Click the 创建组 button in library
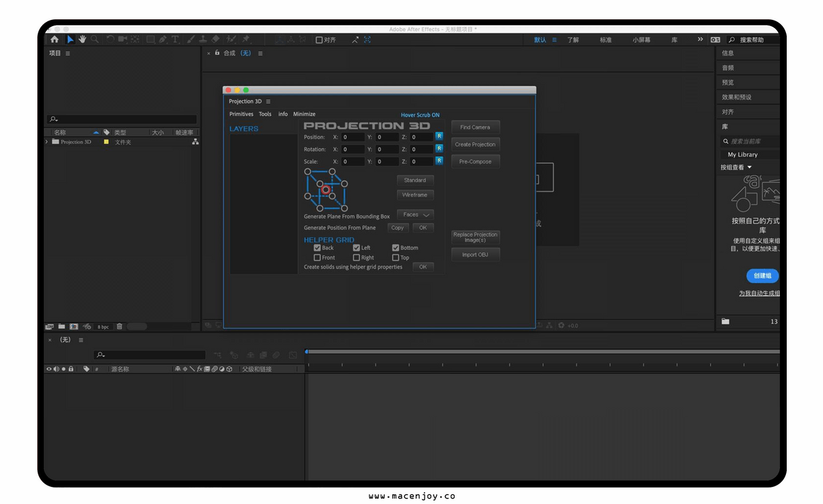 [763, 276]
